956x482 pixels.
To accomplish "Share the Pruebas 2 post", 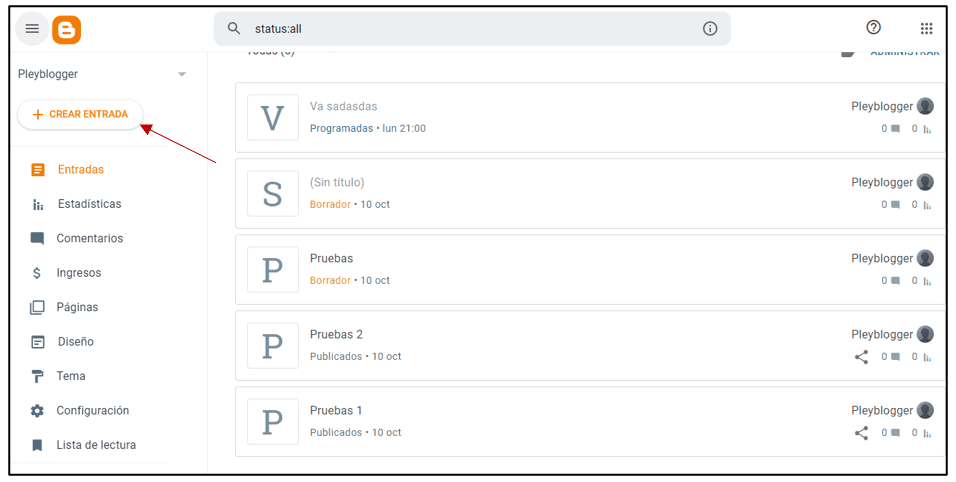I will point(861,357).
